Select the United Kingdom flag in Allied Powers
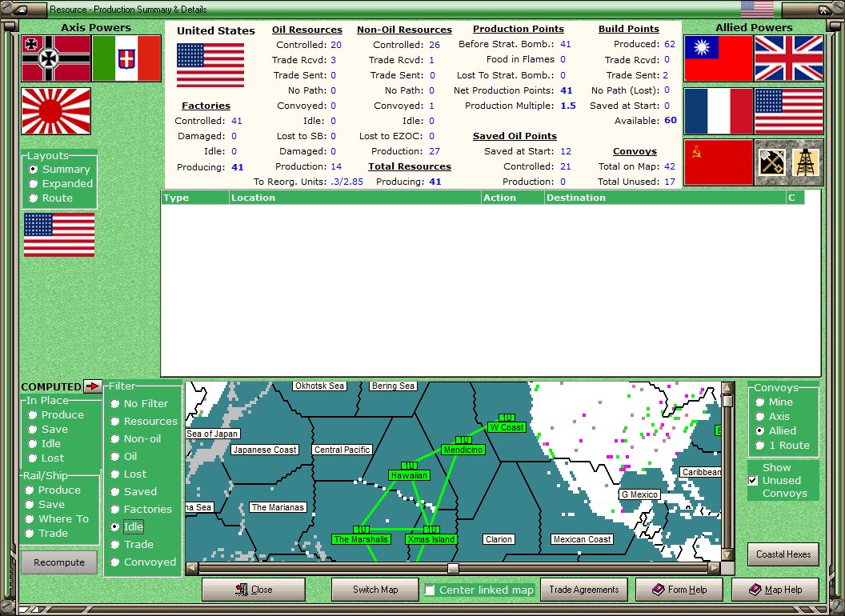 tap(789, 58)
